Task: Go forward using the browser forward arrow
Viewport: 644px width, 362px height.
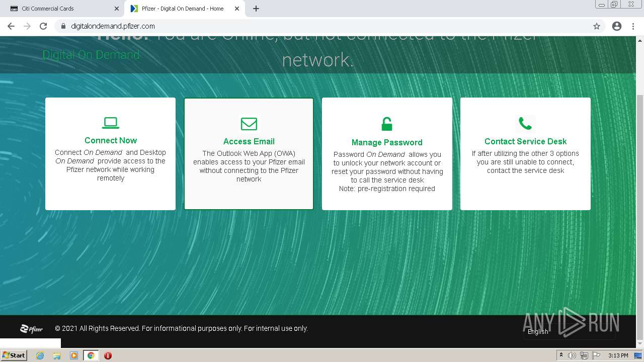Action: click(x=27, y=26)
